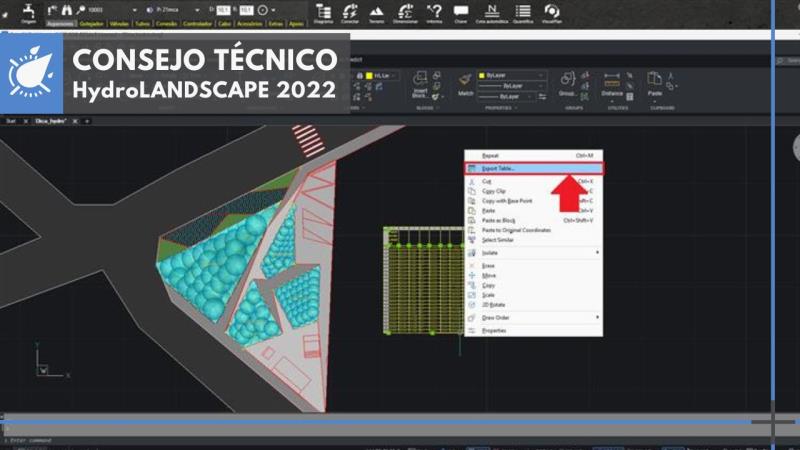Image resolution: width=800 pixels, height=450 pixels.
Task: Open the Aspersores tab
Action: [60, 23]
